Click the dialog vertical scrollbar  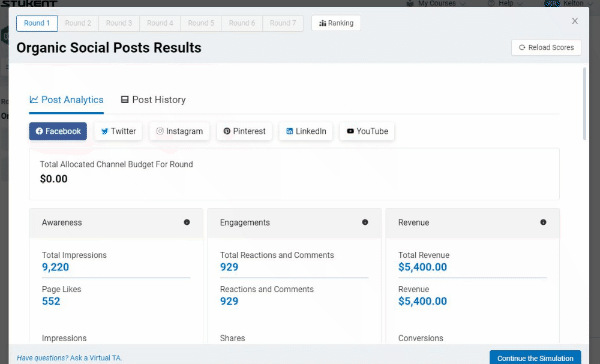point(584,104)
